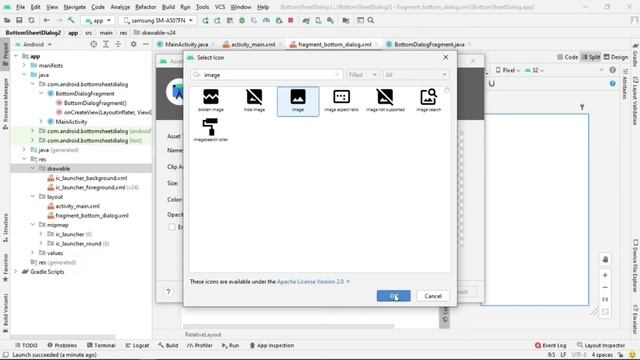Open the Layout Inspector
The height and width of the screenshot is (360, 640).
(x=601, y=345)
